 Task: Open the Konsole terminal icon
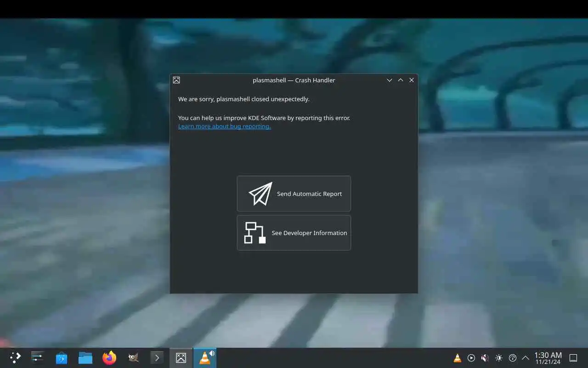[157, 357]
